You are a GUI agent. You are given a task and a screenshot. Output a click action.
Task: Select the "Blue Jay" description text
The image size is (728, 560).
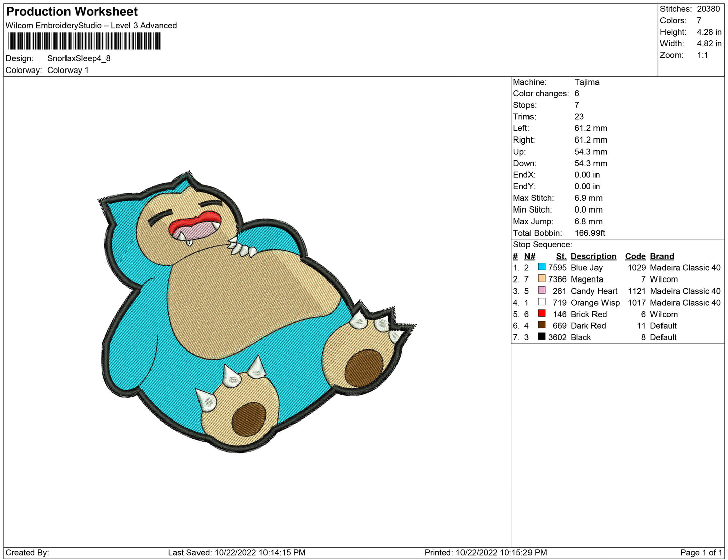coord(586,268)
